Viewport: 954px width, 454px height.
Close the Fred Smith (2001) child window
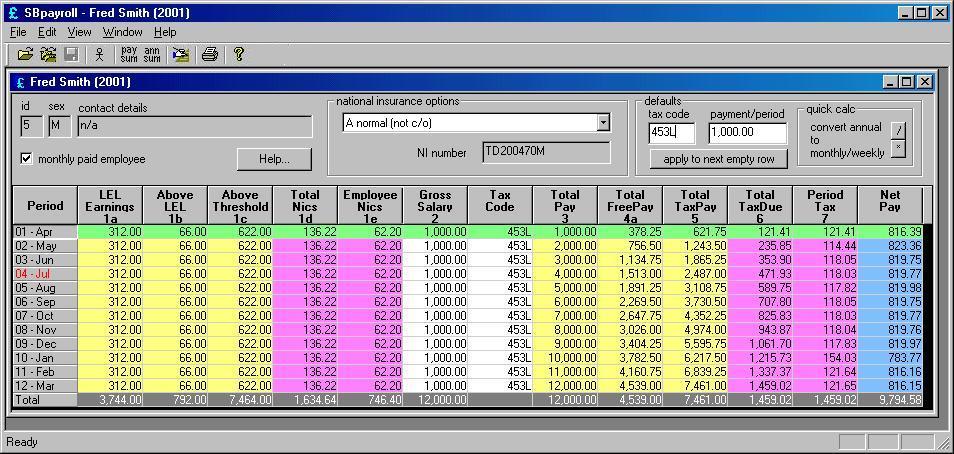coord(925,82)
